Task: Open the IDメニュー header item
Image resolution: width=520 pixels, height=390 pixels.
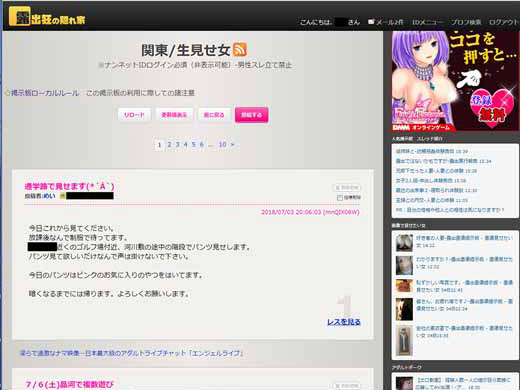Action: pos(428,22)
